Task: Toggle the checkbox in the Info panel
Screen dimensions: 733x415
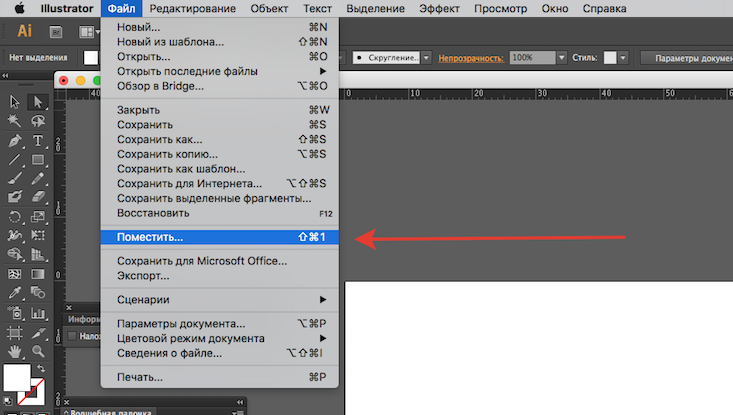Action: click(x=72, y=336)
